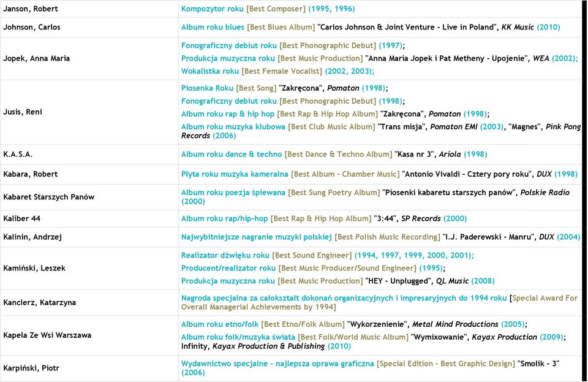Click years (1994, 1997, 1999, 2000, 2001) link

click(x=414, y=255)
